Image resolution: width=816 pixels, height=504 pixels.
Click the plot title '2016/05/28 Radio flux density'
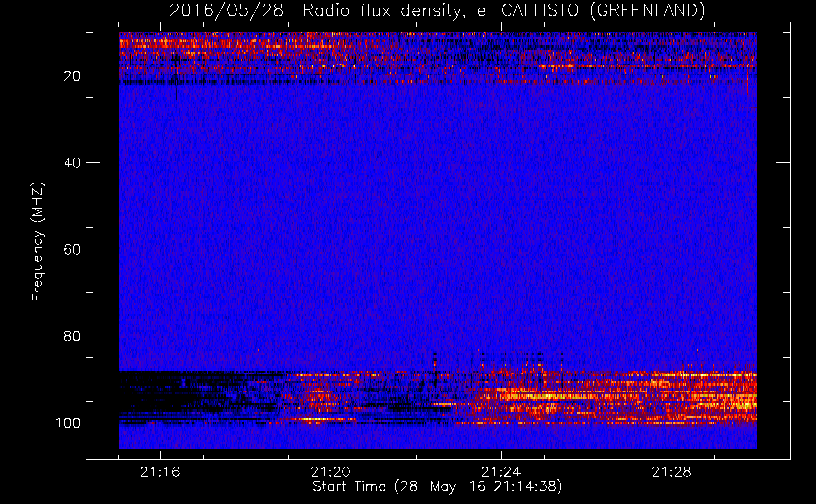click(x=437, y=10)
